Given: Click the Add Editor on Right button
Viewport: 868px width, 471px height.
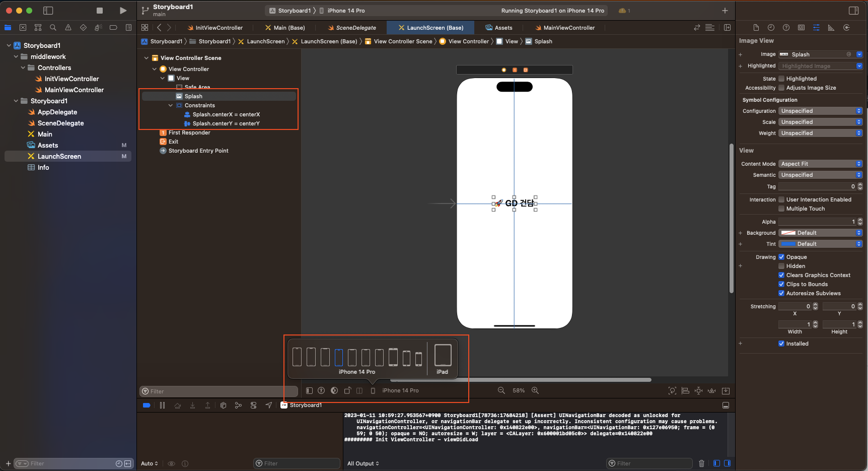Looking at the screenshot, I should coord(727,28).
